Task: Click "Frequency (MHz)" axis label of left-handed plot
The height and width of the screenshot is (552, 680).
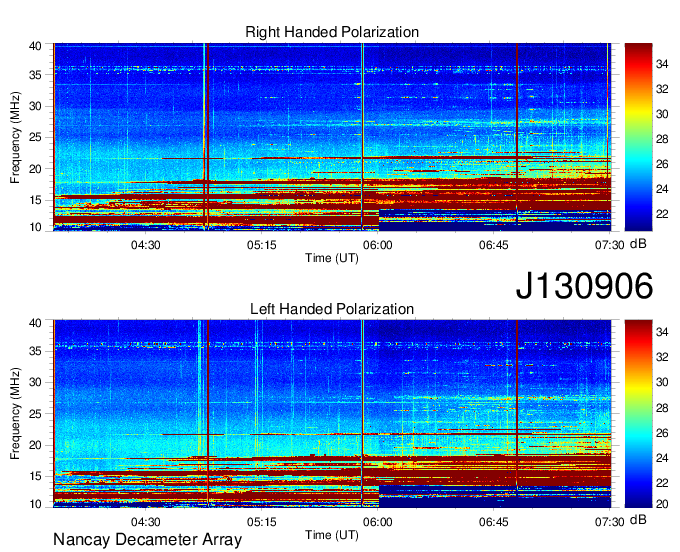Action: coord(15,414)
